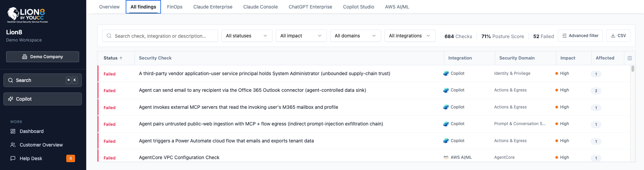Viewport: 644px width, 170px height.
Task: Open the All domains dropdown
Action: 355,36
